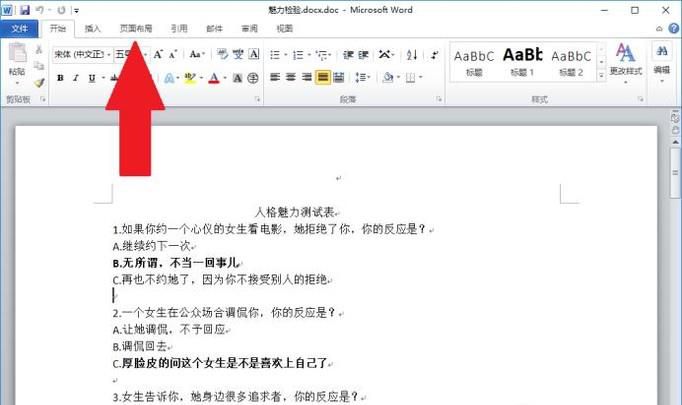Apply red font color A
Image resolution: width=682 pixels, height=405 pixels.
(214, 78)
